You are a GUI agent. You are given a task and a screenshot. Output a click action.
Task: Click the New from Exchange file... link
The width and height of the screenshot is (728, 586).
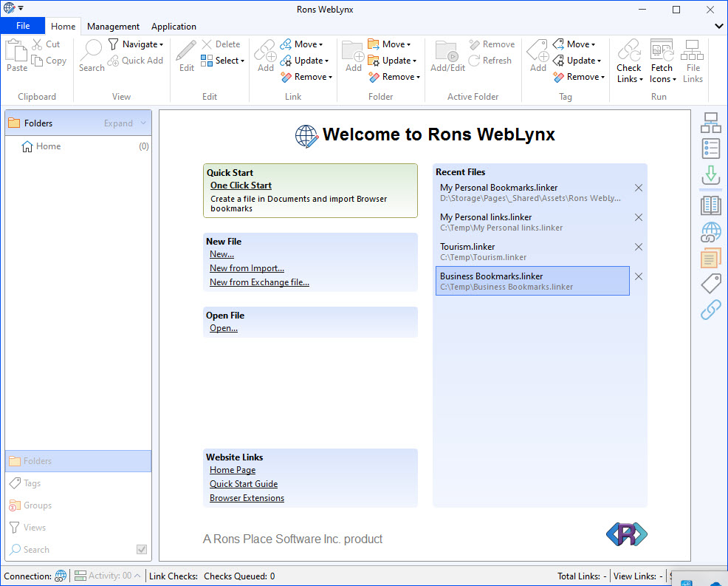[259, 282]
